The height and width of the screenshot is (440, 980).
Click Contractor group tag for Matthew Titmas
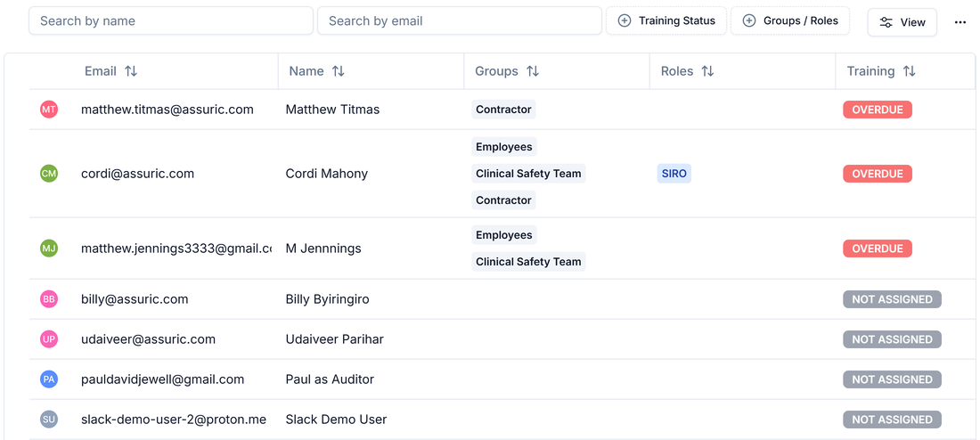pos(503,110)
